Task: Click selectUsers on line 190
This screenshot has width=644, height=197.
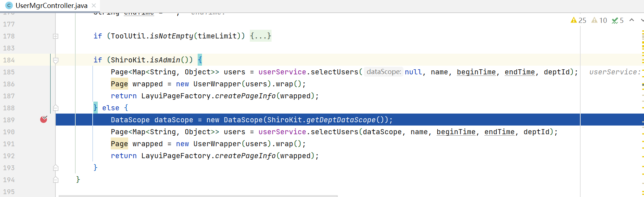Action: 334,132
